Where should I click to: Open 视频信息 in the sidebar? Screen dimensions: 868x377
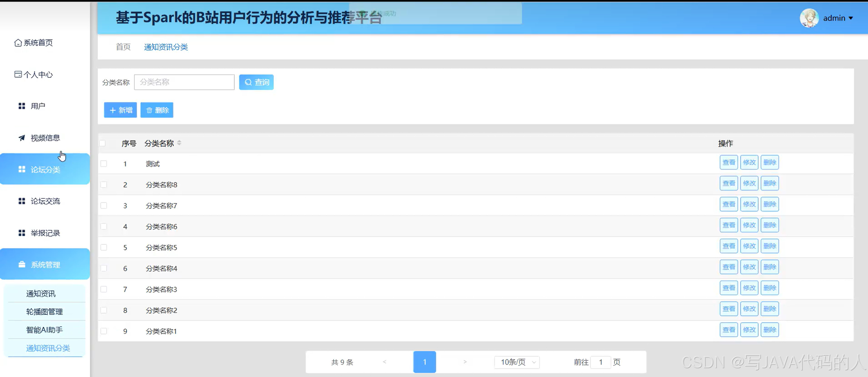coord(45,138)
